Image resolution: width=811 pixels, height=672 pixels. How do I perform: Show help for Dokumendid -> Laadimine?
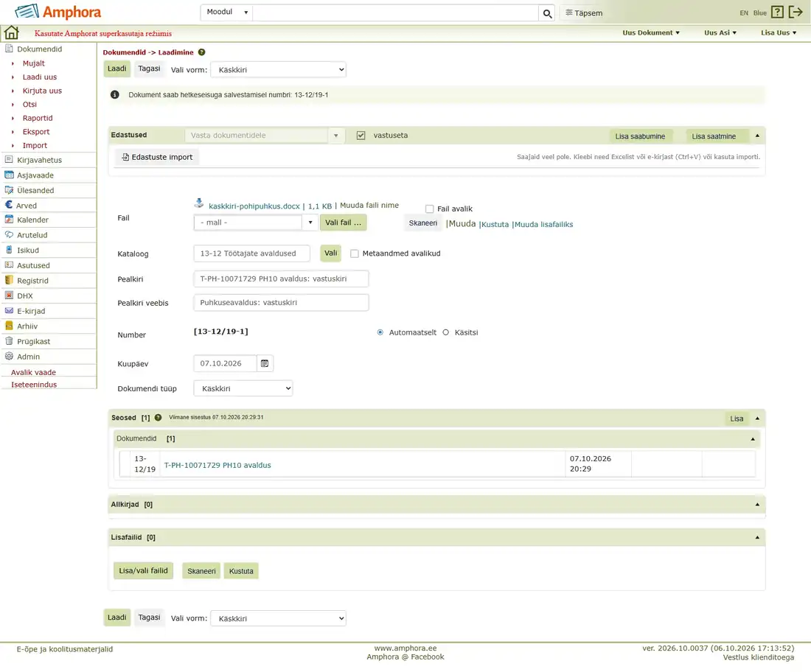click(x=202, y=52)
